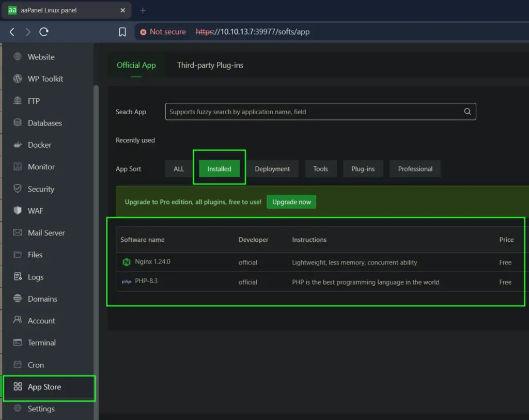The image size is (529, 420).
Task: Select the aaPanel Linux panel browser tab
Action: [67, 10]
